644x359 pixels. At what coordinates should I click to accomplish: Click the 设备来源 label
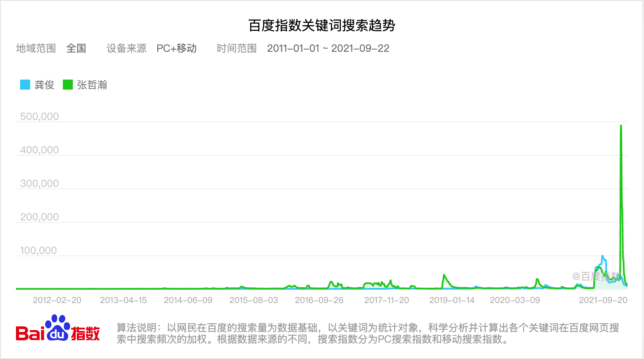click(126, 48)
